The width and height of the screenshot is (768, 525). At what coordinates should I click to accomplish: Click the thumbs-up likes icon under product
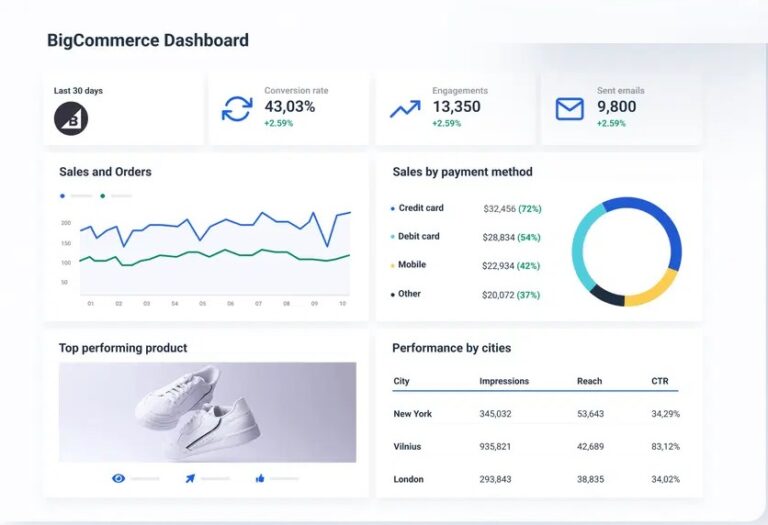tap(260, 478)
